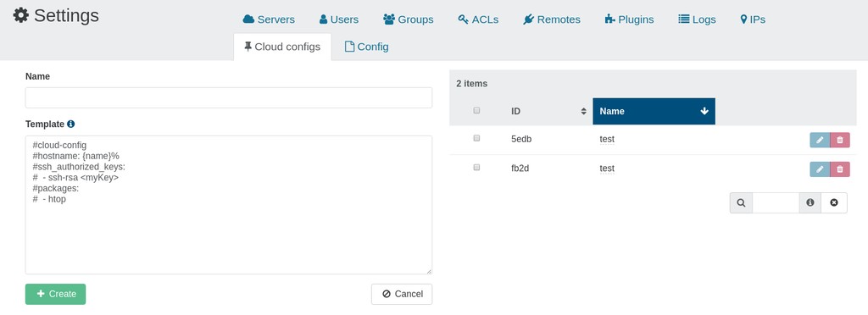This screenshot has height=315, width=868.
Task: Click the Template info icon
Action: [71, 124]
